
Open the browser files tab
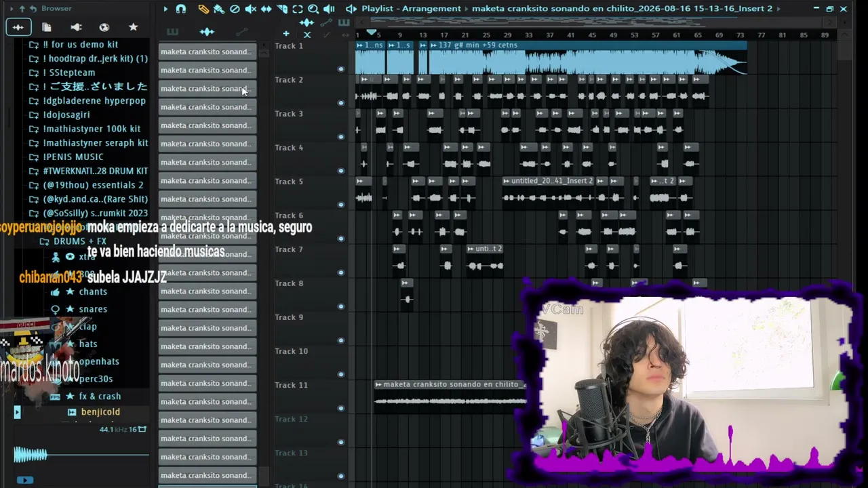pyautogui.click(x=47, y=27)
